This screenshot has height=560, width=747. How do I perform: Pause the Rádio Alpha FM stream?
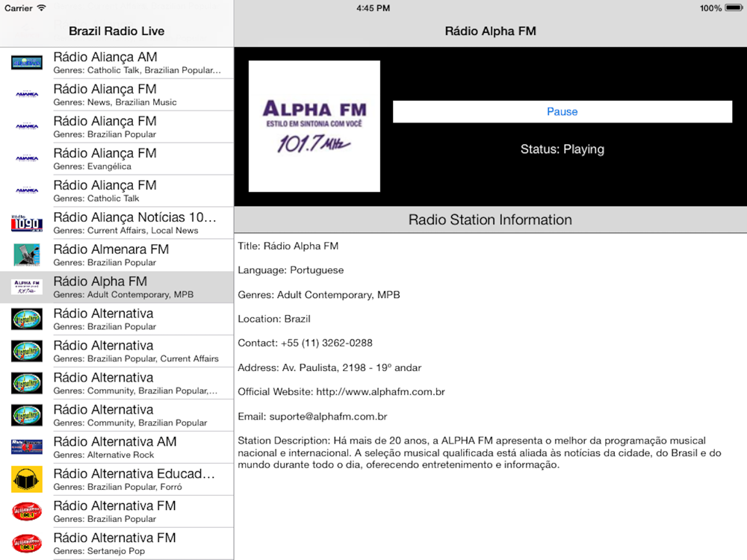(562, 111)
